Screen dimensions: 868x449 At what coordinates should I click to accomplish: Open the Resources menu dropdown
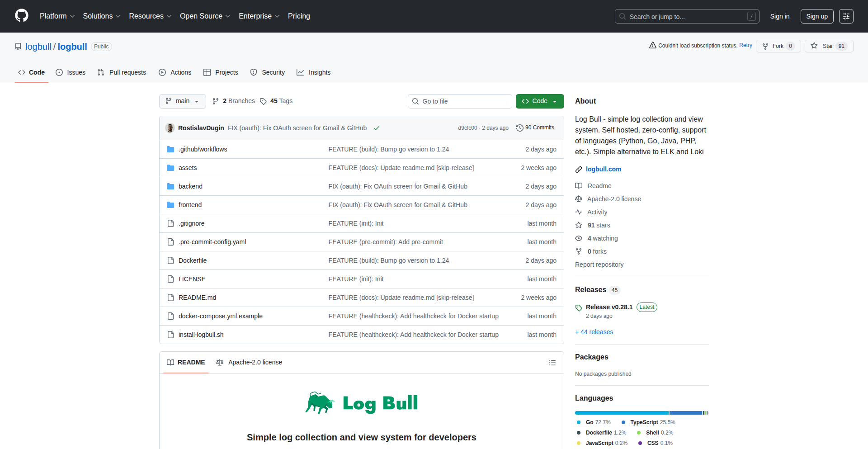tap(150, 16)
